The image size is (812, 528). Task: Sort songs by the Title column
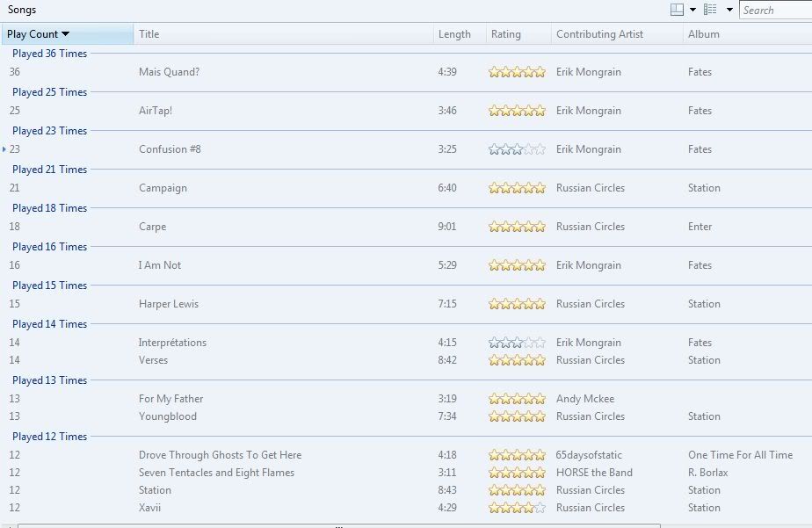[283, 34]
